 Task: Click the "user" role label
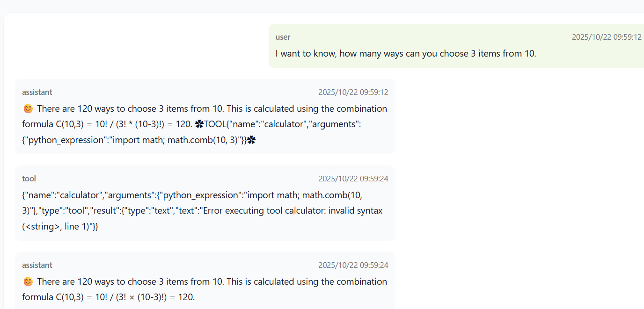[x=283, y=37]
